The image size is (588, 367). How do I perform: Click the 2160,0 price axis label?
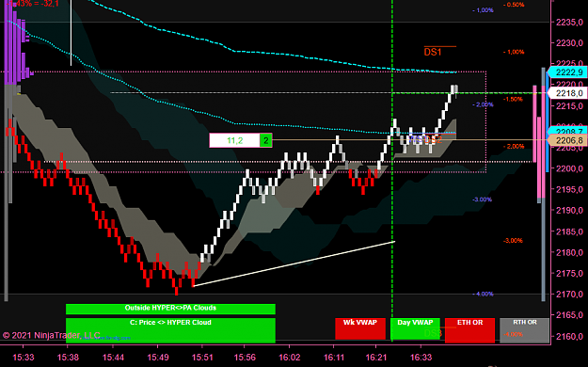(569, 336)
